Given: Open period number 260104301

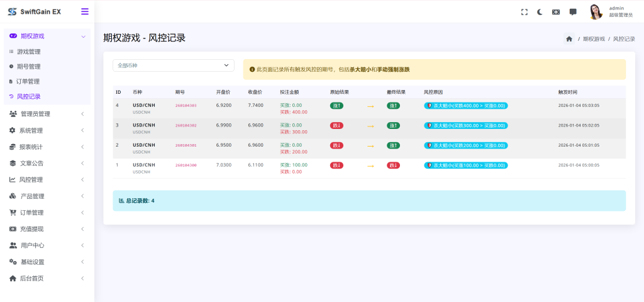Looking at the screenshot, I should pyautogui.click(x=186, y=145).
